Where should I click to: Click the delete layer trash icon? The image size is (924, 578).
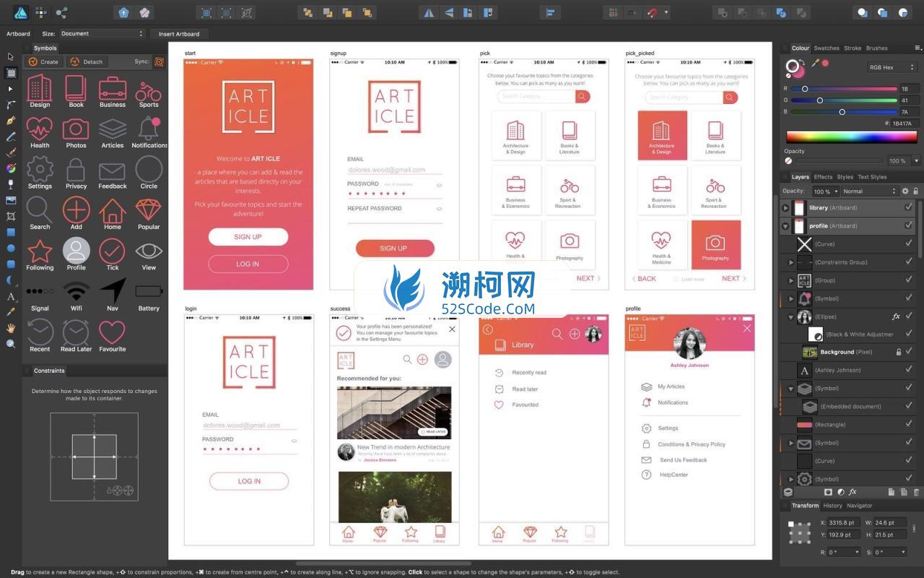pos(917,492)
